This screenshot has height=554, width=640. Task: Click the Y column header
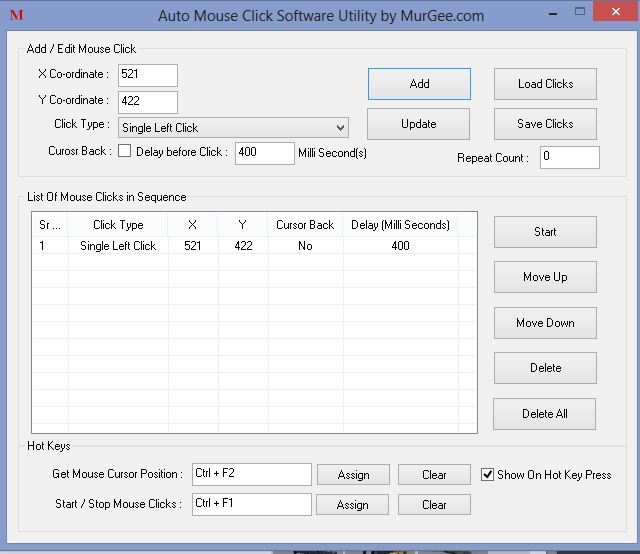[243, 225]
